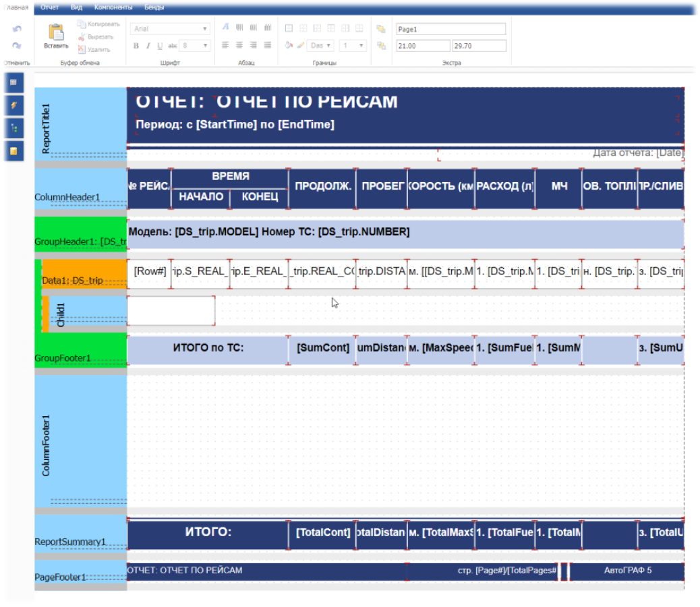
Task: Click the bring to front icon
Action: [x=381, y=29]
